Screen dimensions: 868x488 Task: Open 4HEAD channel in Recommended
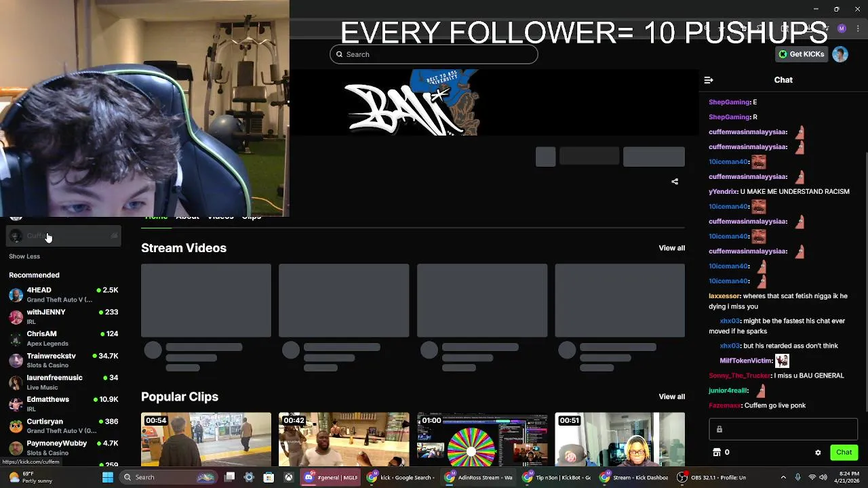pyautogui.click(x=64, y=294)
